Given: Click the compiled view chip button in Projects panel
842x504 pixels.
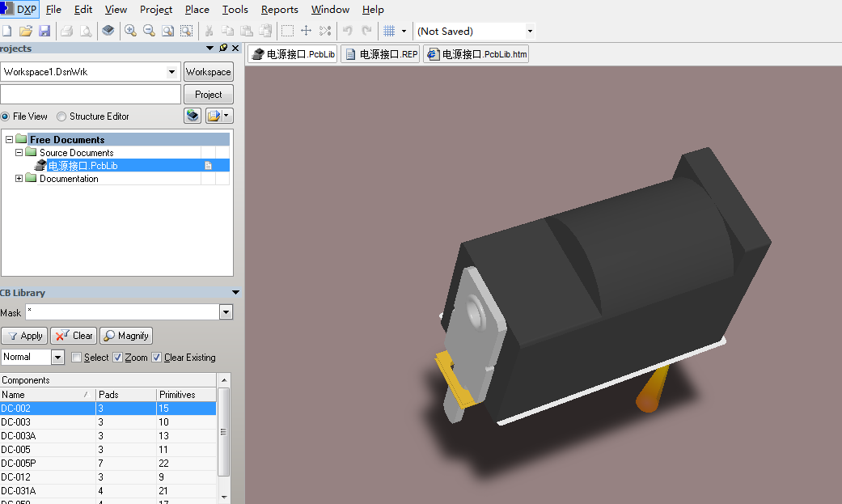Looking at the screenshot, I should [x=193, y=116].
